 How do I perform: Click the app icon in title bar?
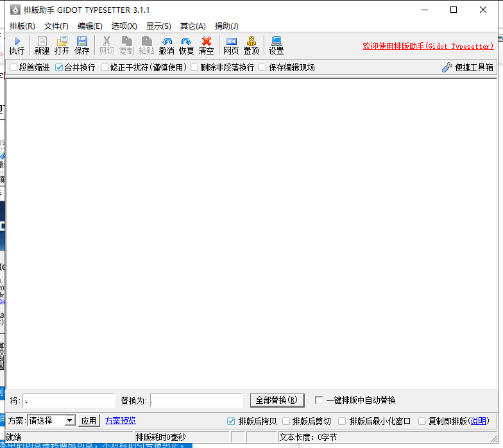click(15, 10)
